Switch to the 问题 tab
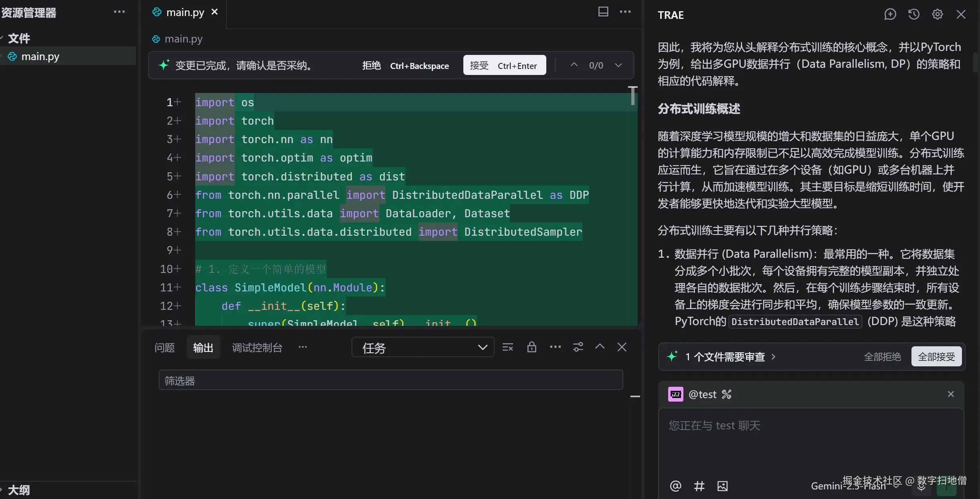Screen dimensions: 980x499 click(164, 347)
